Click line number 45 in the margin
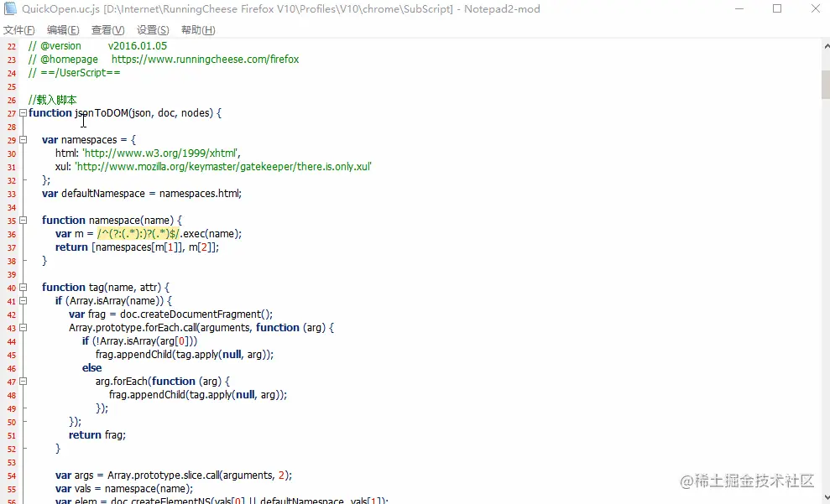Viewport: 830px width, 504px height. coord(12,355)
